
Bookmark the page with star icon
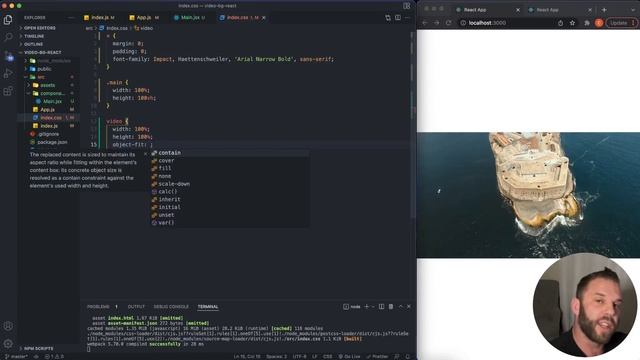coord(572,23)
